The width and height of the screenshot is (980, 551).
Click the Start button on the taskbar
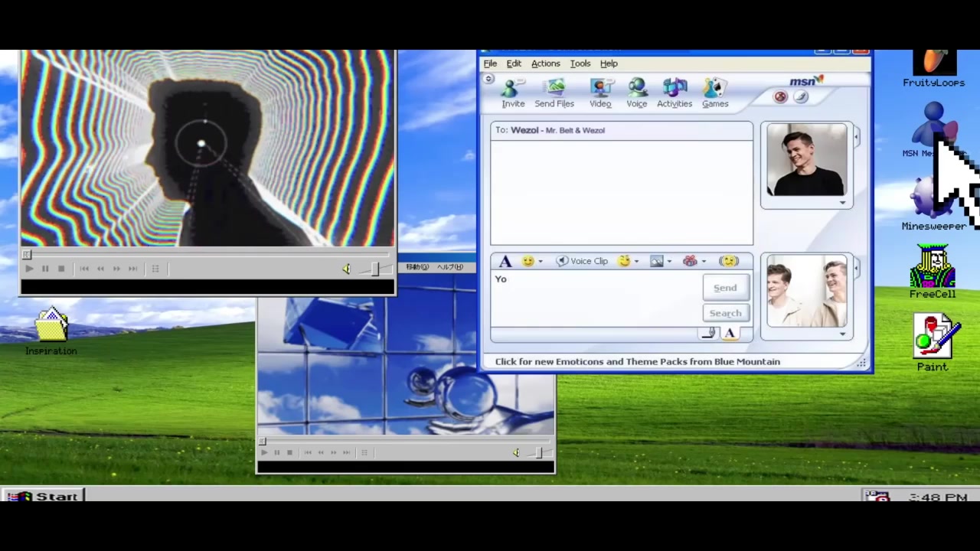44,496
